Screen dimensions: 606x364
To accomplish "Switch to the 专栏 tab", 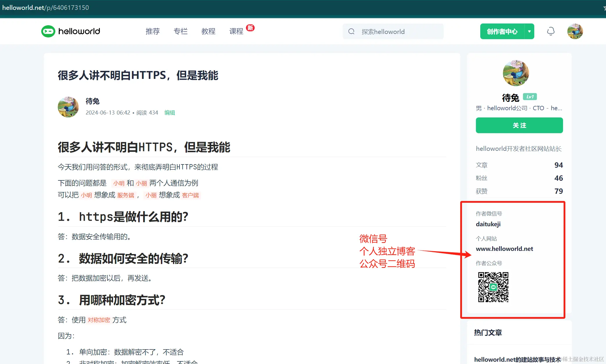I will point(181,31).
